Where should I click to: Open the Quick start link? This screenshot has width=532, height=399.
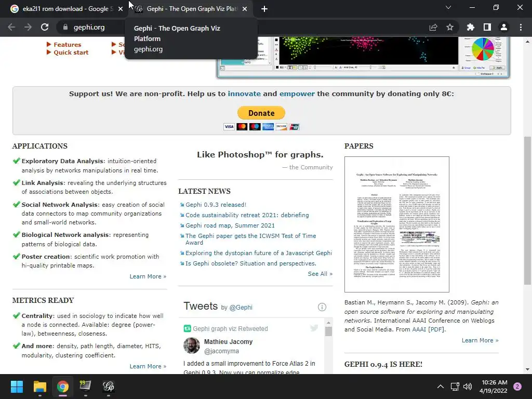click(71, 52)
